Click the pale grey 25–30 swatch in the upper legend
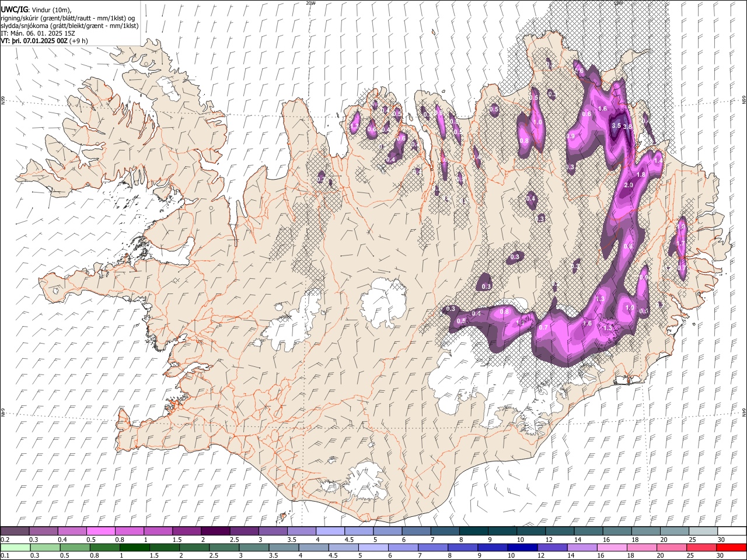 pos(703,531)
